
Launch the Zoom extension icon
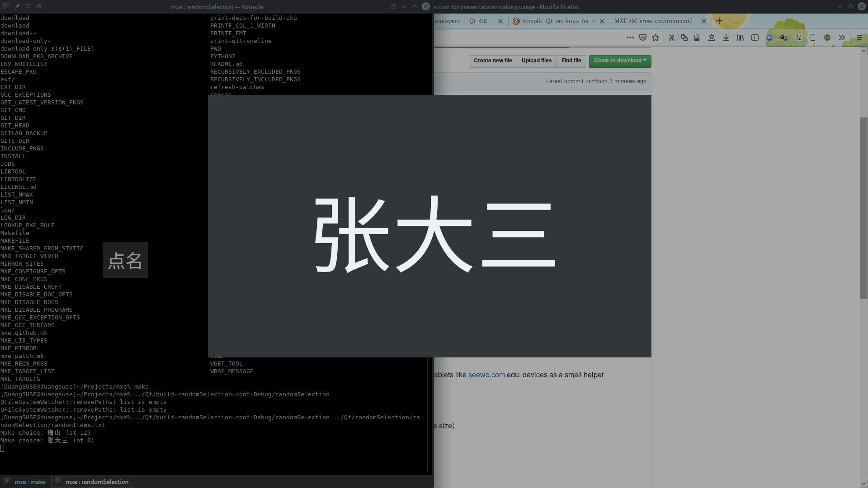[769, 38]
